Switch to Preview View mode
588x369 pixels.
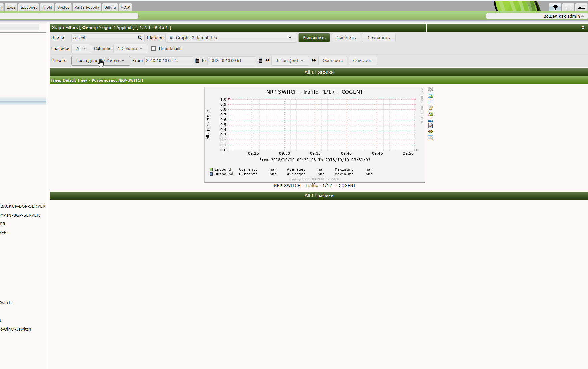[582, 7]
